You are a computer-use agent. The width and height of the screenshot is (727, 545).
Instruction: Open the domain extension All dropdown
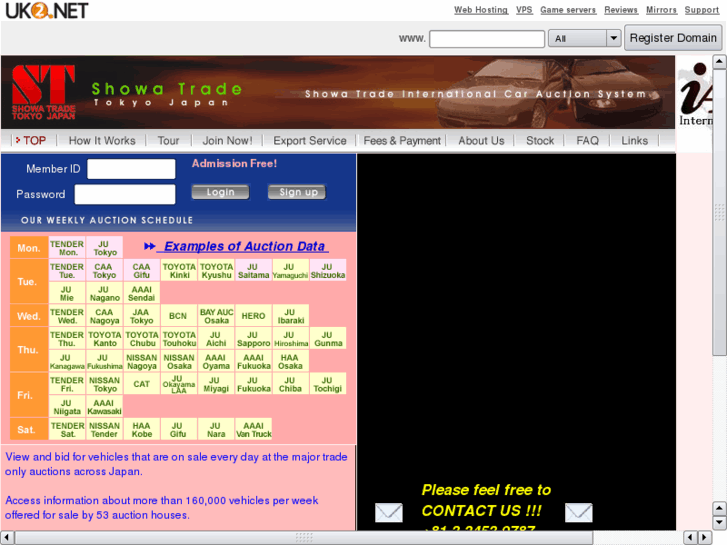click(x=584, y=38)
